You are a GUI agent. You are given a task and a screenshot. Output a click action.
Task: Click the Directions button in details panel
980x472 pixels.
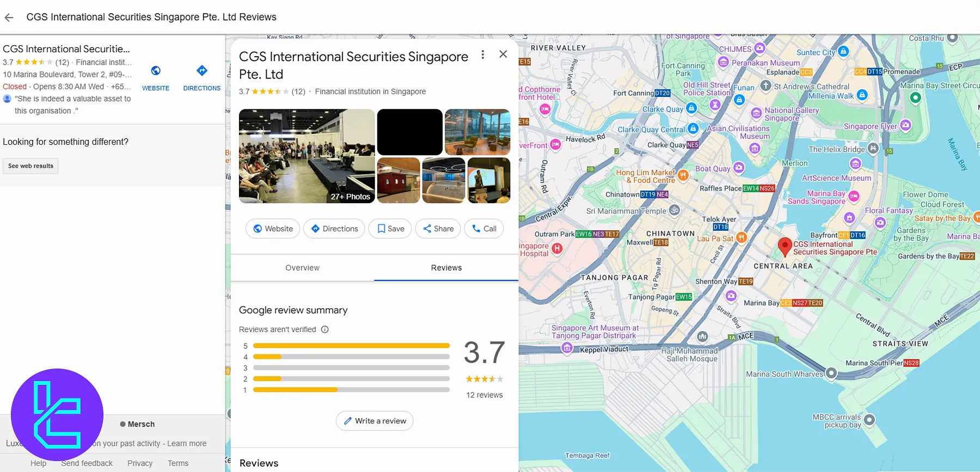coord(334,229)
